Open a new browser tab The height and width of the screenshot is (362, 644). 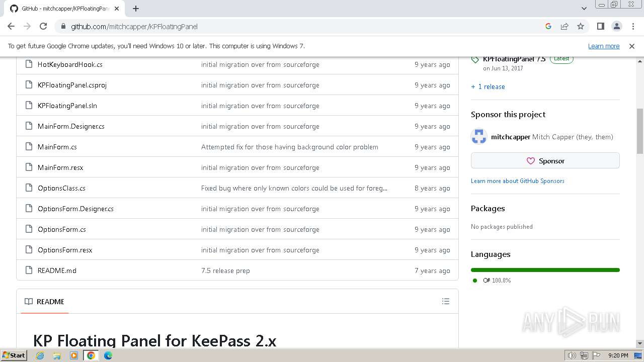pos(136,9)
